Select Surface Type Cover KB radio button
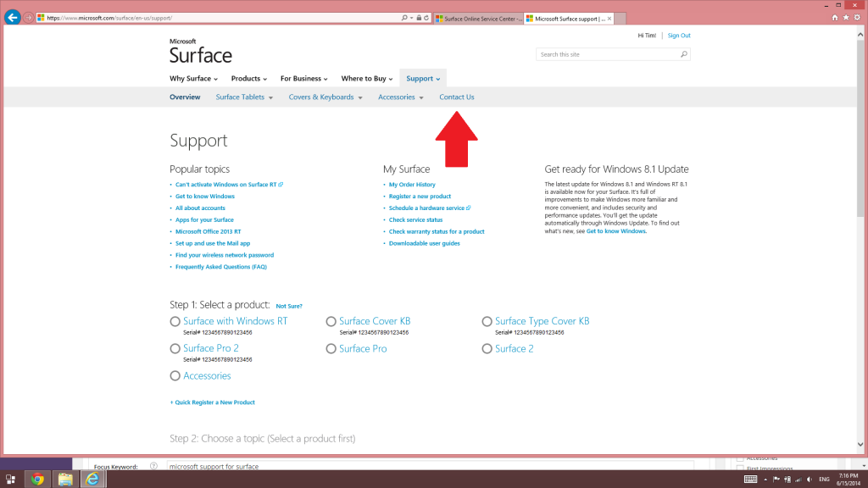This screenshot has width=868, height=488. [487, 321]
